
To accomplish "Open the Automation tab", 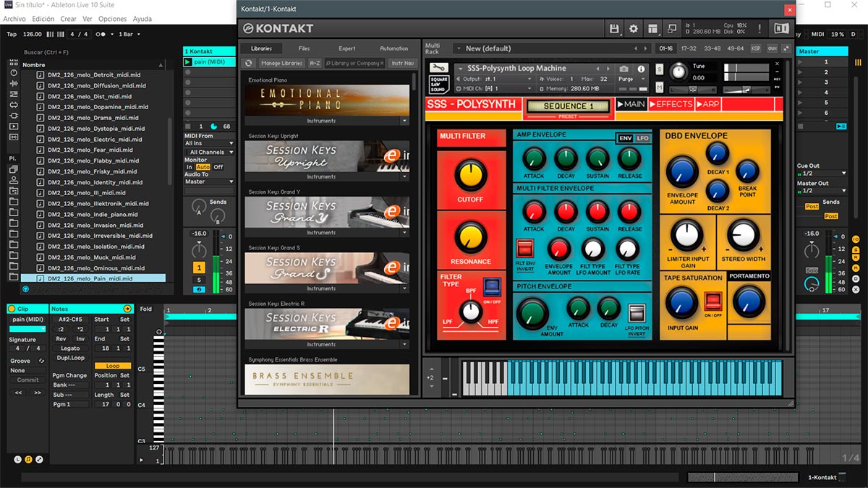I will pos(393,48).
